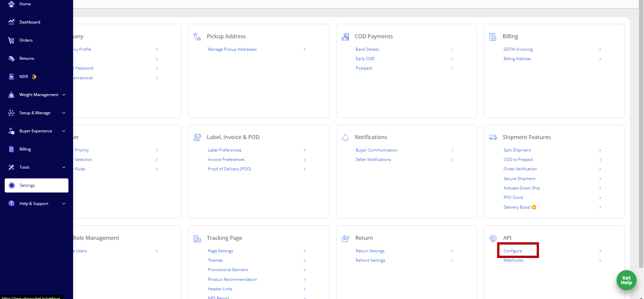Click the Orders cart icon in sidebar

coord(11,40)
